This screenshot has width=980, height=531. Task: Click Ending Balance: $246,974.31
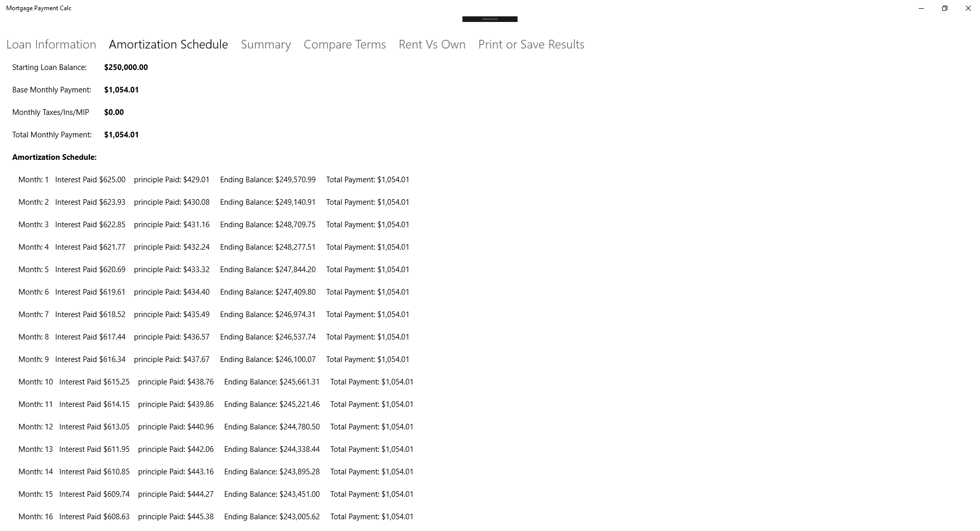(268, 315)
